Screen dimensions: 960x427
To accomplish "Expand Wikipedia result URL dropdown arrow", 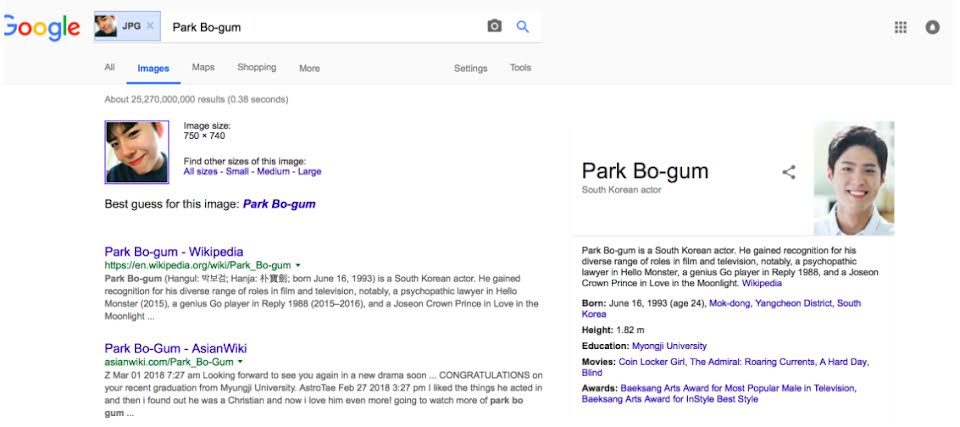I will click(x=298, y=265).
